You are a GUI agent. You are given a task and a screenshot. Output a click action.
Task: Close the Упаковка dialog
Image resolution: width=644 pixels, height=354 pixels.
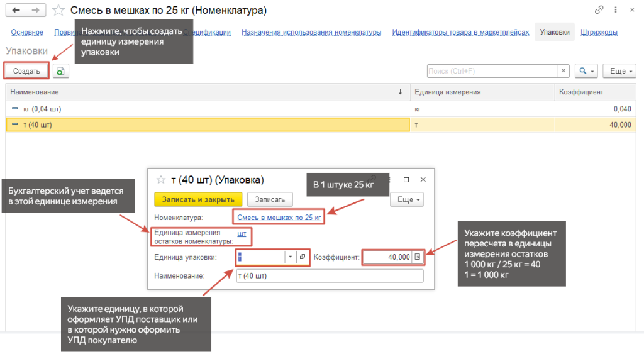pyautogui.click(x=423, y=180)
